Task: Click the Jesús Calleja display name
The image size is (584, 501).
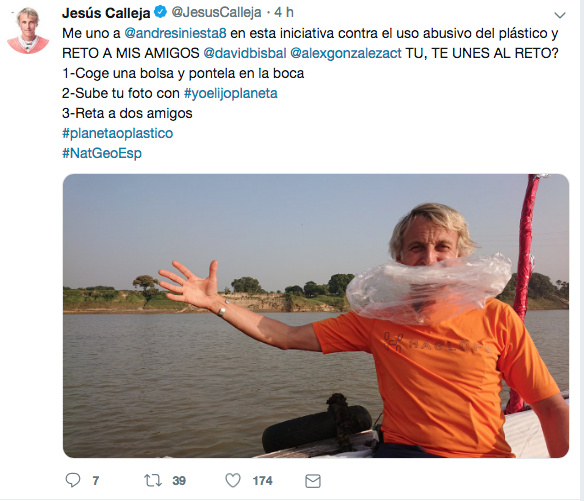Action: [106, 13]
